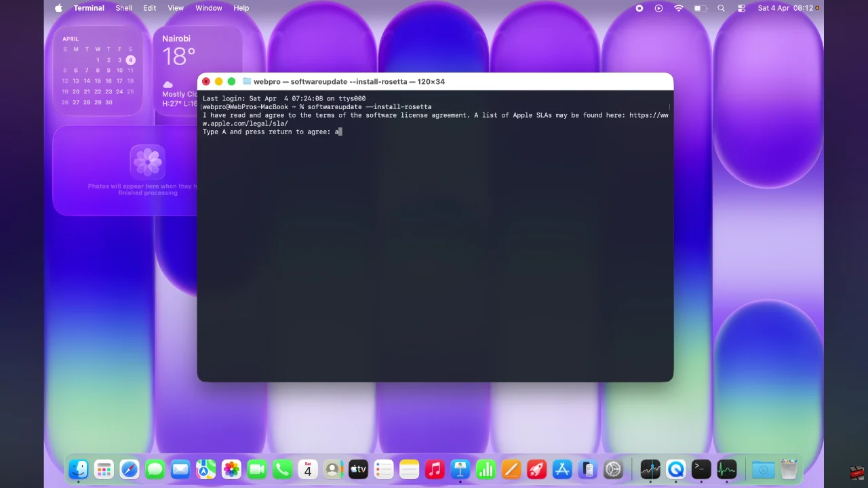Open Terminal's Shell menu

(123, 8)
